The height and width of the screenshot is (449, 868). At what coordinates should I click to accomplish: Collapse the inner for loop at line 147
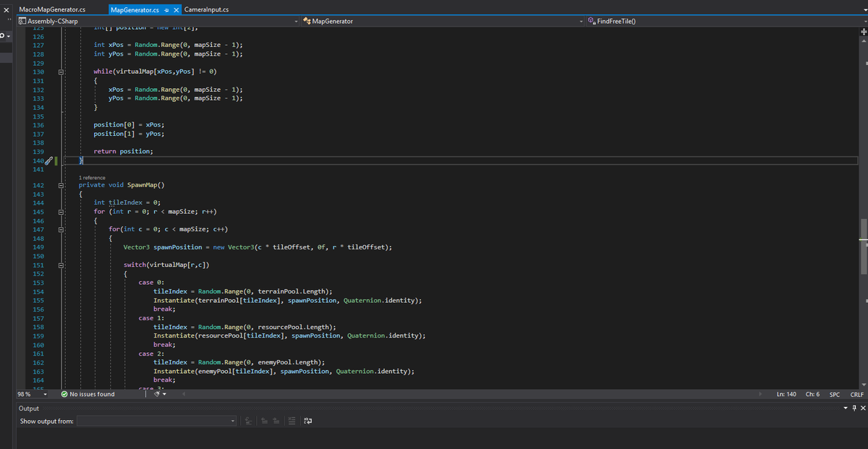[61, 229]
